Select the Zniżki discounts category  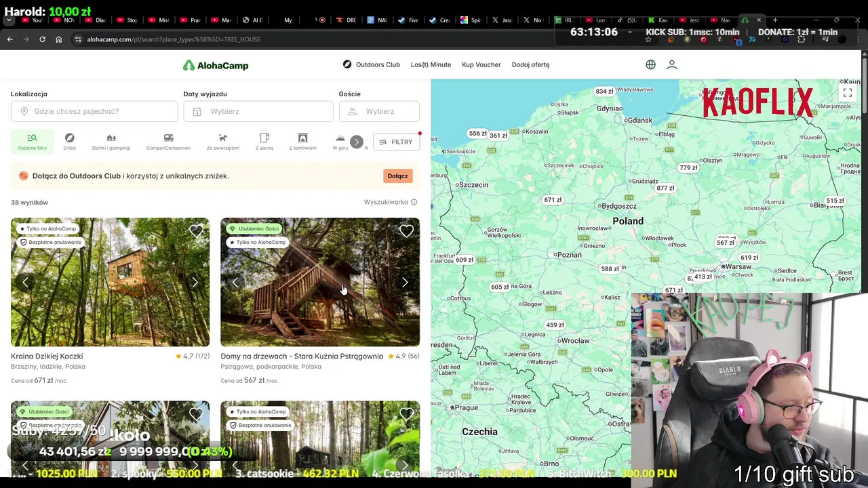point(69,141)
